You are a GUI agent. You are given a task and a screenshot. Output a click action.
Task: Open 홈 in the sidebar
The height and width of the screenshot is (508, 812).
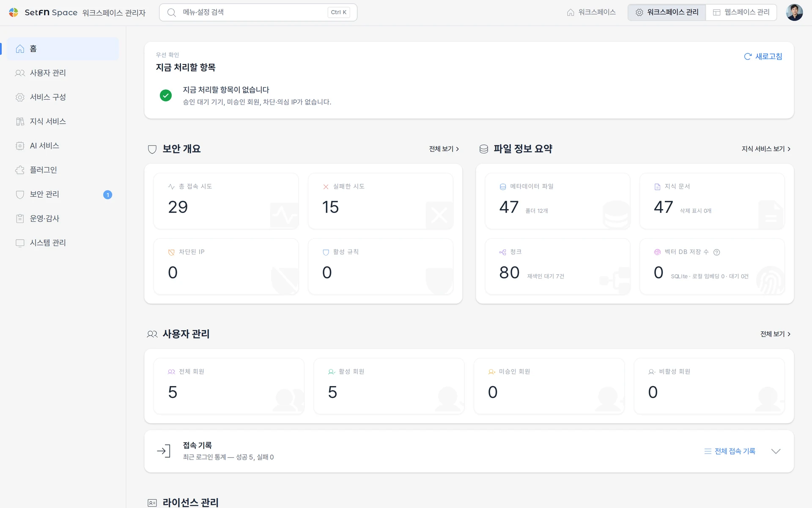click(63, 49)
